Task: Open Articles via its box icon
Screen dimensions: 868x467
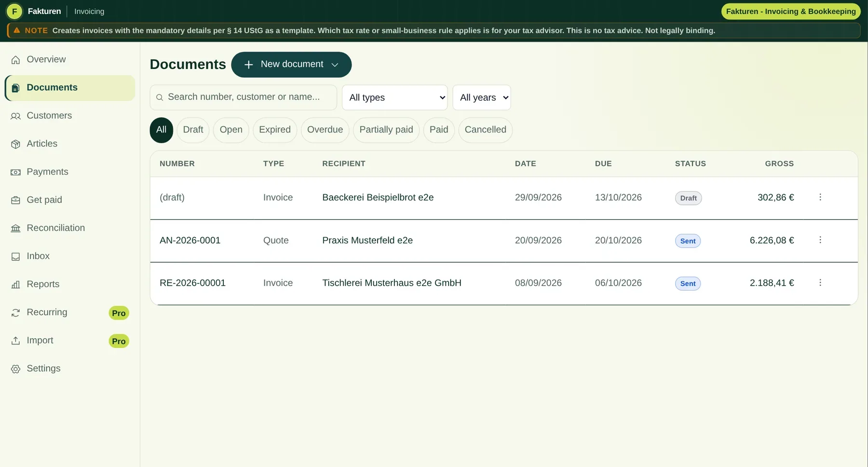Action: click(x=16, y=144)
